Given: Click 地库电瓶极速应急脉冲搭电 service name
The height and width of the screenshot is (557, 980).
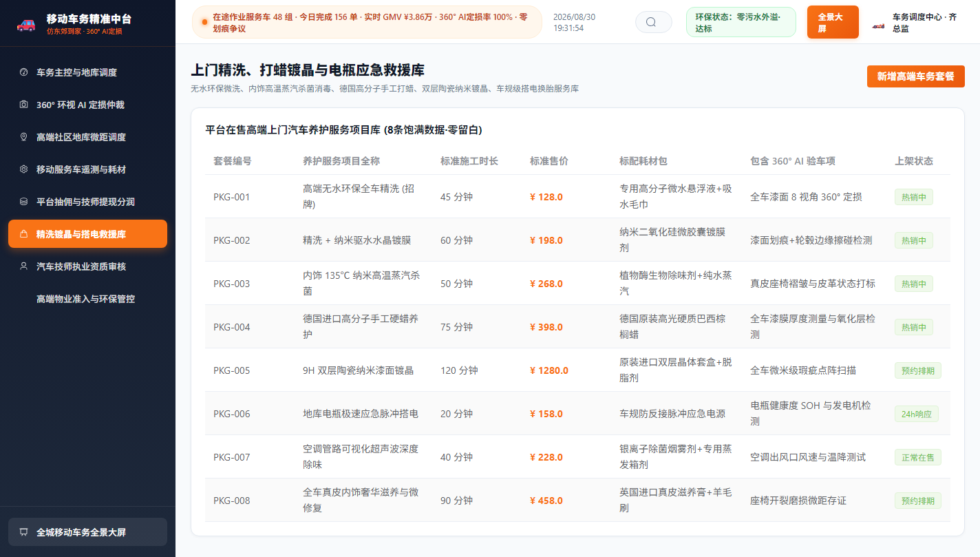Looking at the screenshot, I should [361, 414].
